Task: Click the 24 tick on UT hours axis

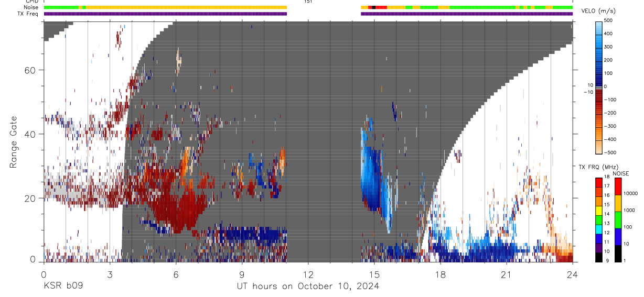Action: pos(572,274)
